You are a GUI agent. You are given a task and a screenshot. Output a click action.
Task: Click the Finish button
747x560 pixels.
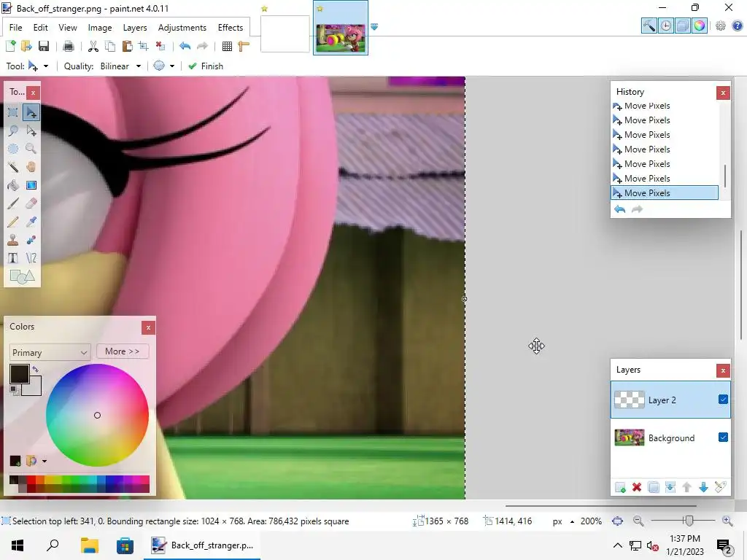206,66
